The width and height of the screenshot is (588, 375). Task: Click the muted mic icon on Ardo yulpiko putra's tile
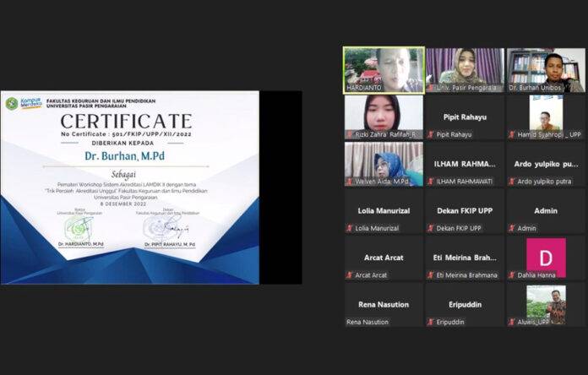click(512, 182)
